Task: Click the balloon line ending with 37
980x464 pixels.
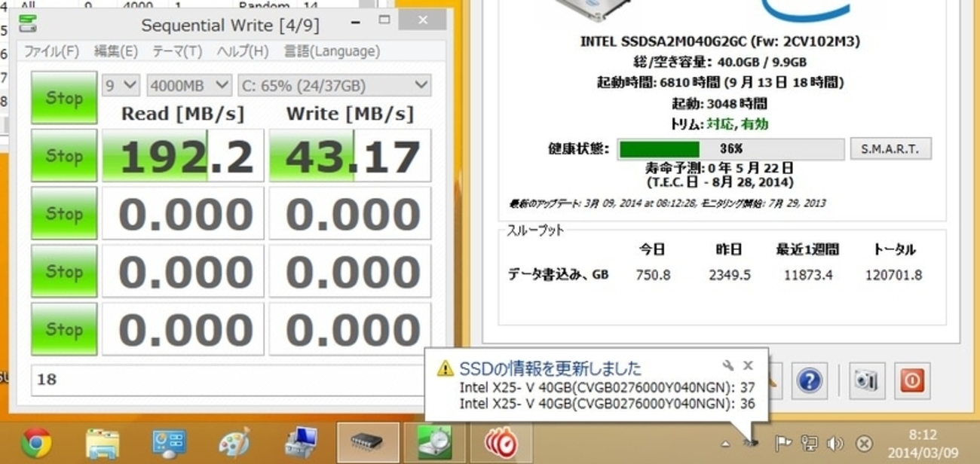Action: pos(608,388)
